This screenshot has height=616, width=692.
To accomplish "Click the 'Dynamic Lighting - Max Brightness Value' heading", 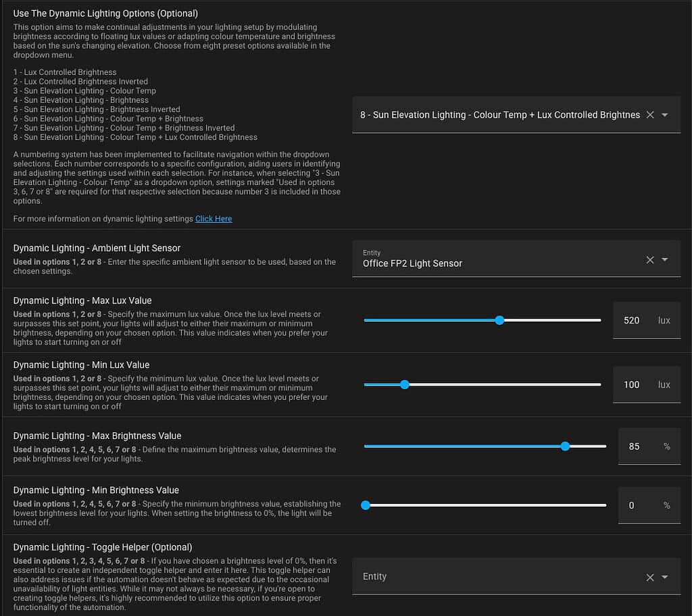I will (x=97, y=436).
